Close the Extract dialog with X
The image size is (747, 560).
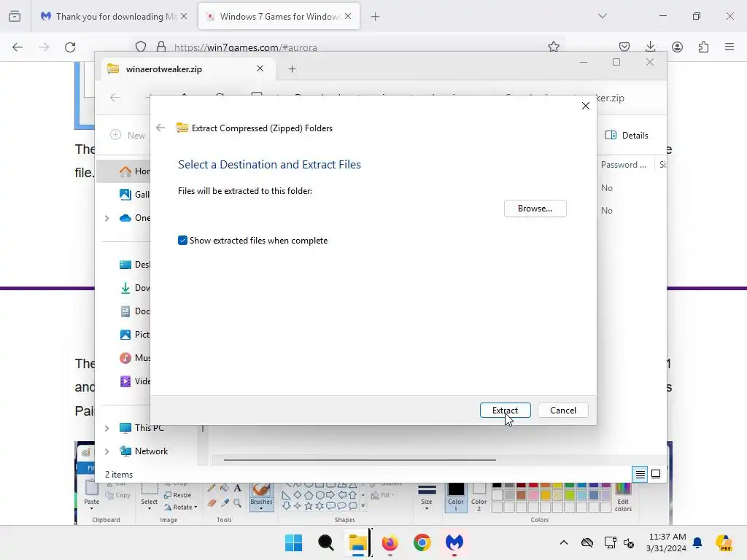click(x=586, y=106)
